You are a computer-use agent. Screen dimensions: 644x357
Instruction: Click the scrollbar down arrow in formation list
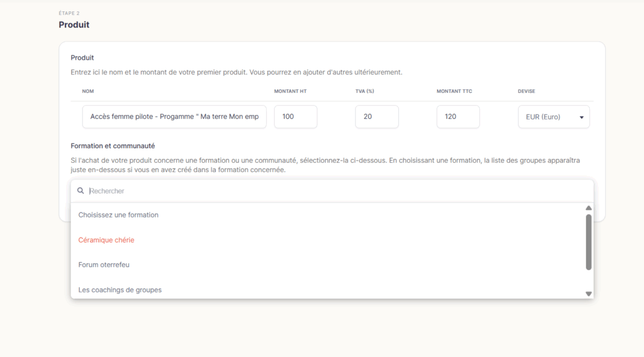point(589,294)
